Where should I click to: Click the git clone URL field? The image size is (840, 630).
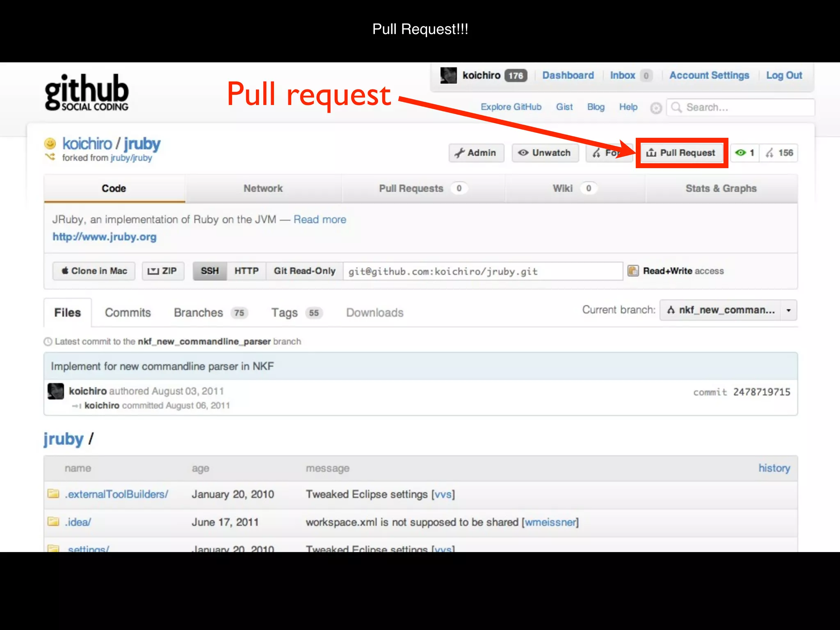pyautogui.click(x=483, y=271)
